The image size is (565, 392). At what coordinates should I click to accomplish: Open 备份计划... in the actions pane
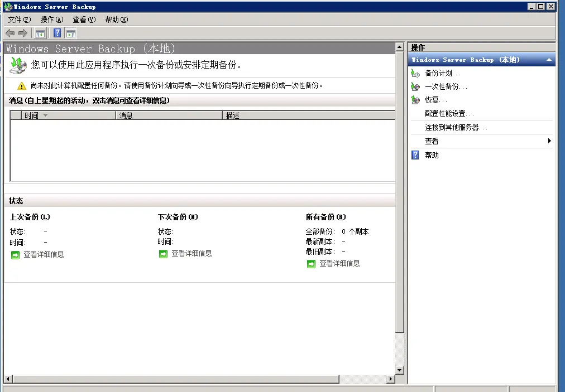[x=442, y=73]
